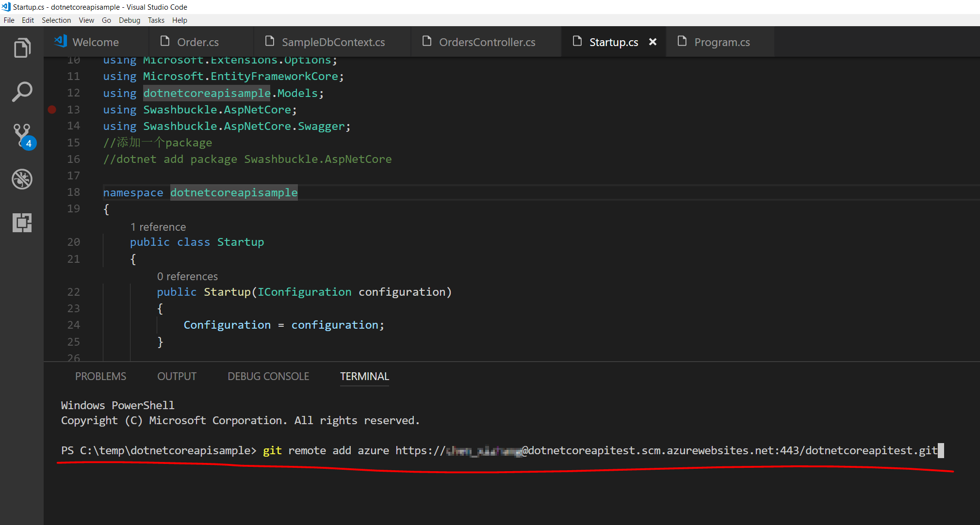Switch to the DEBUG CONSOLE panel

point(268,377)
